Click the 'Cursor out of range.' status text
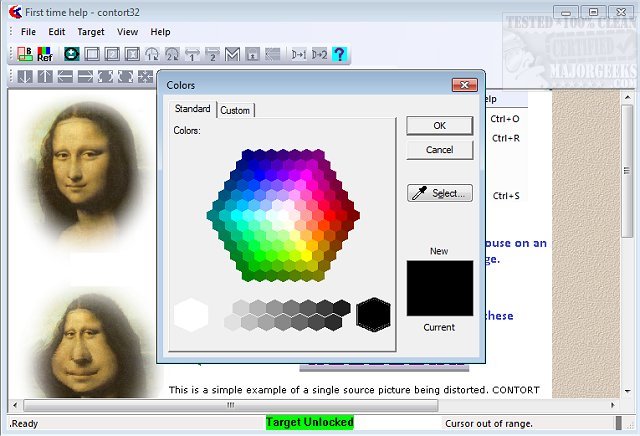 489,424
